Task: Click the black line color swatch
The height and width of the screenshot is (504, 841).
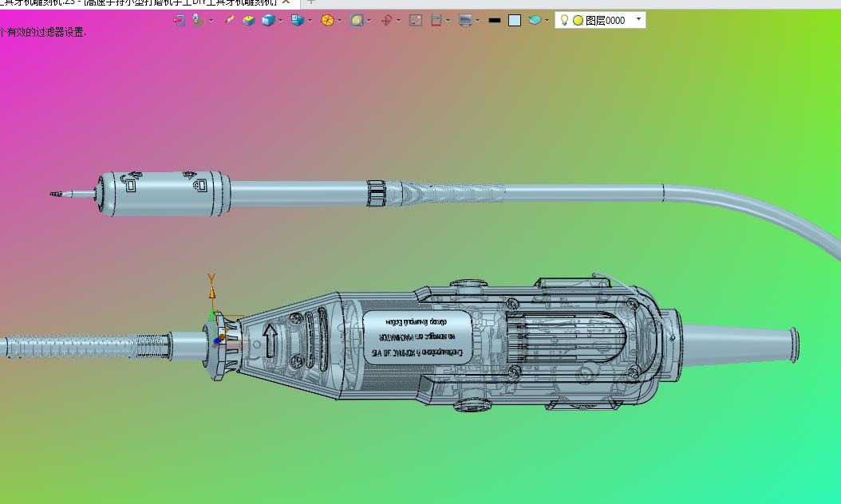Action: tap(495, 21)
